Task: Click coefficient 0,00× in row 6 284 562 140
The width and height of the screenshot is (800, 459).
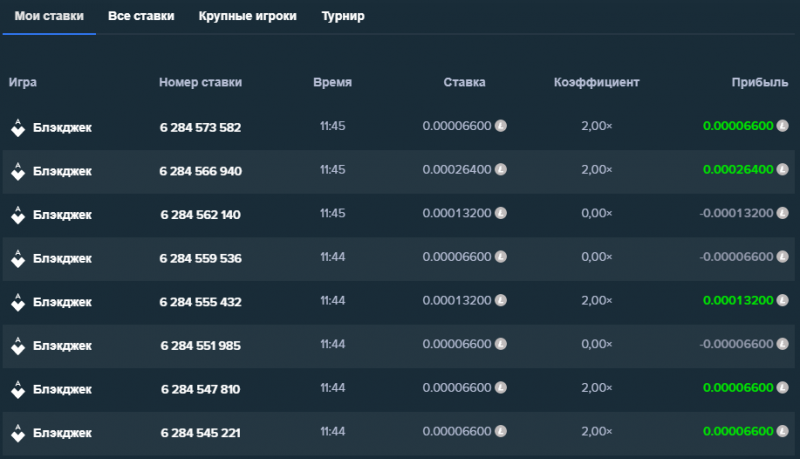Action: pyautogui.click(x=596, y=213)
